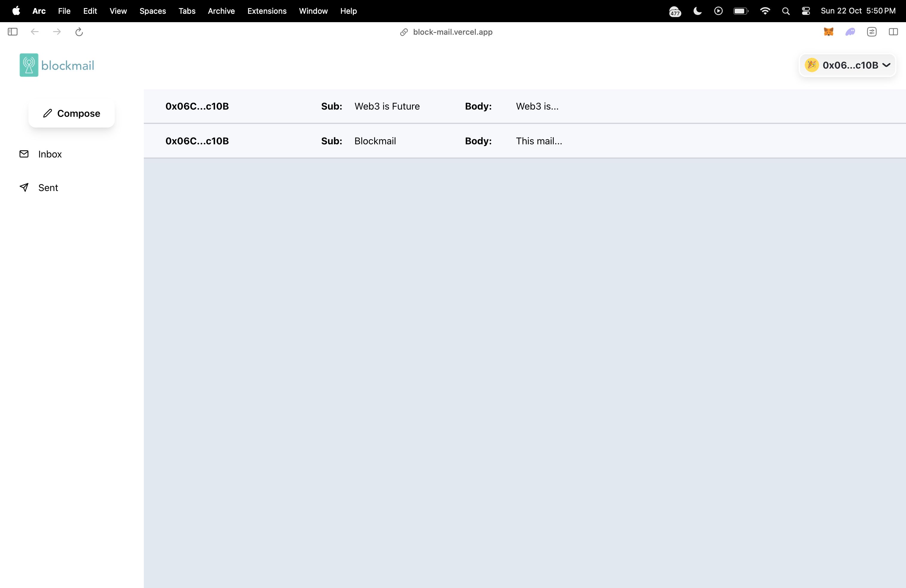
Task: Click the blockmail brand name text
Action: click(68, 66)
